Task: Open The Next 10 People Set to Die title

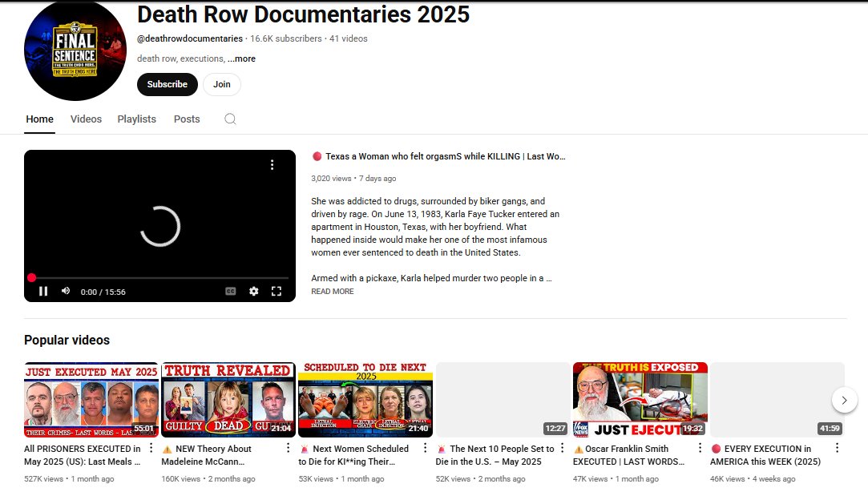Action: click(x=495, y=455)
